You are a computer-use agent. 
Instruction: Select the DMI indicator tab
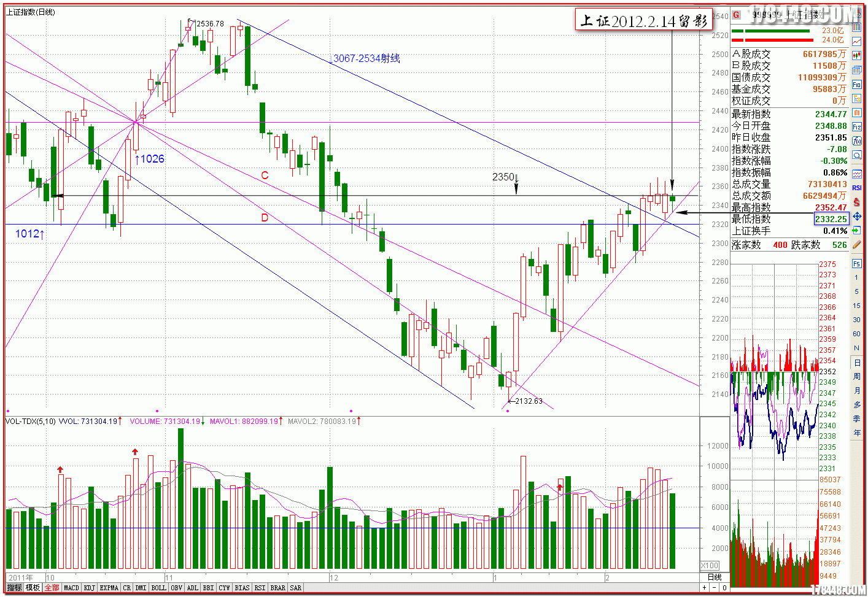[x=141, y=588]
